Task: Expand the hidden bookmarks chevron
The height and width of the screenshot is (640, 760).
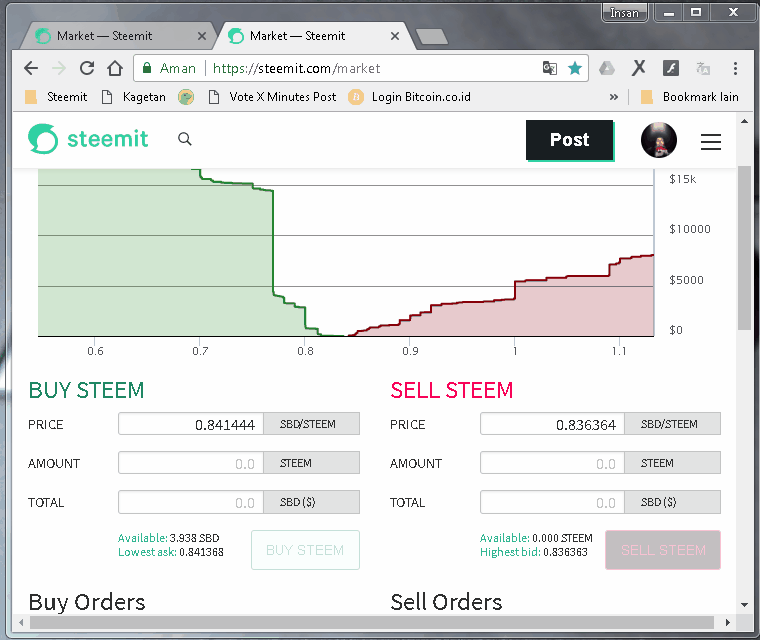Action: click(x=614, y=97)
